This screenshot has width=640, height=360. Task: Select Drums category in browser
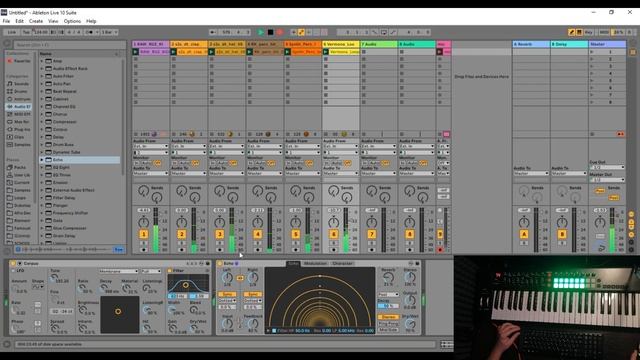(x=18, y=91)
